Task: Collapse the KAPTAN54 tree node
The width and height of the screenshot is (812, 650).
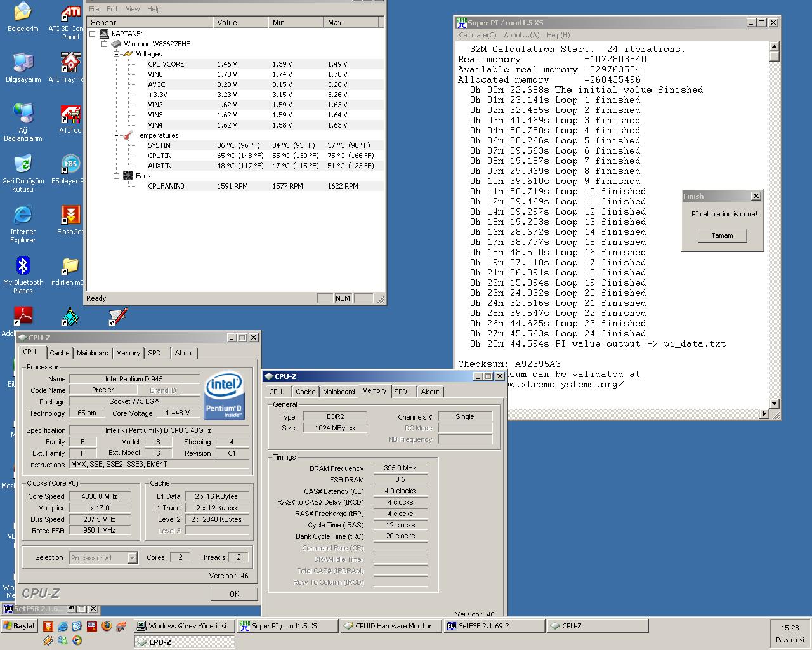Action: (x=93, y=34)
